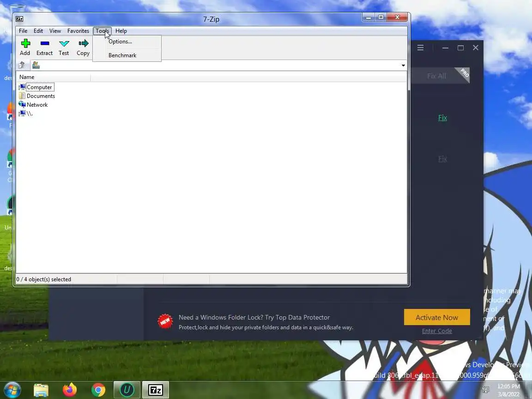Open the Edit menu

[38, 31]
